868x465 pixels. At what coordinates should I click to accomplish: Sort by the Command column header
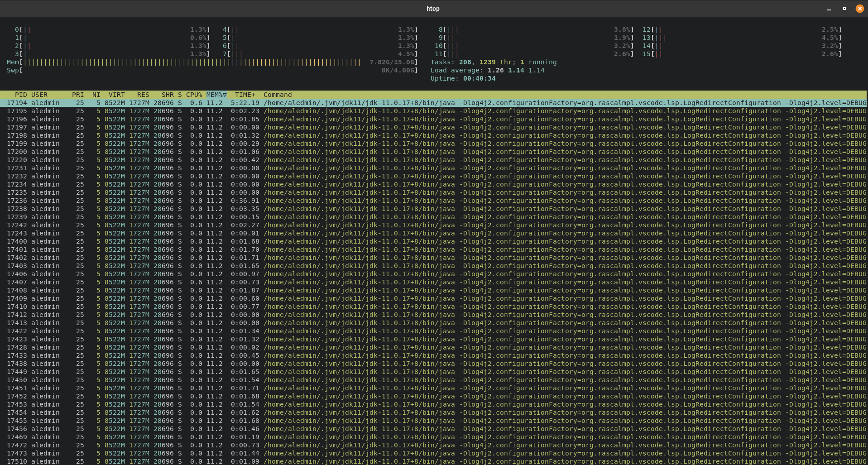(277, 95)
